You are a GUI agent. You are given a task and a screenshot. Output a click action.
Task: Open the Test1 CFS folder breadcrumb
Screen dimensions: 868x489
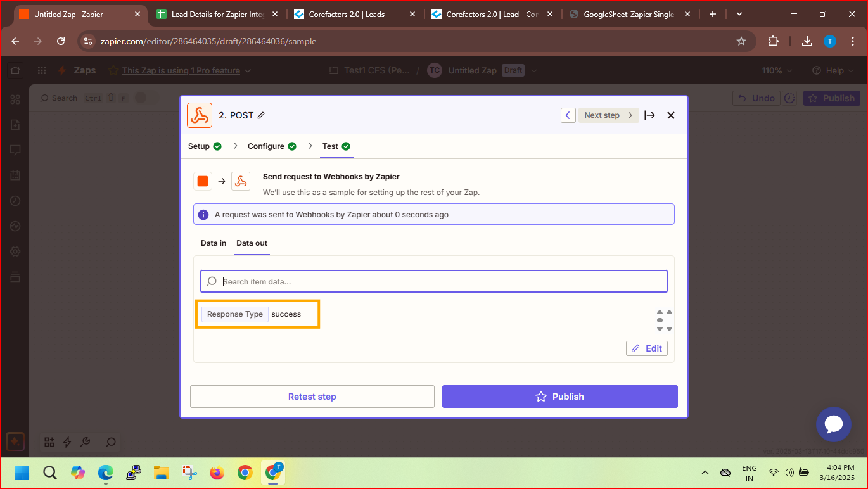tap(370, 71)
